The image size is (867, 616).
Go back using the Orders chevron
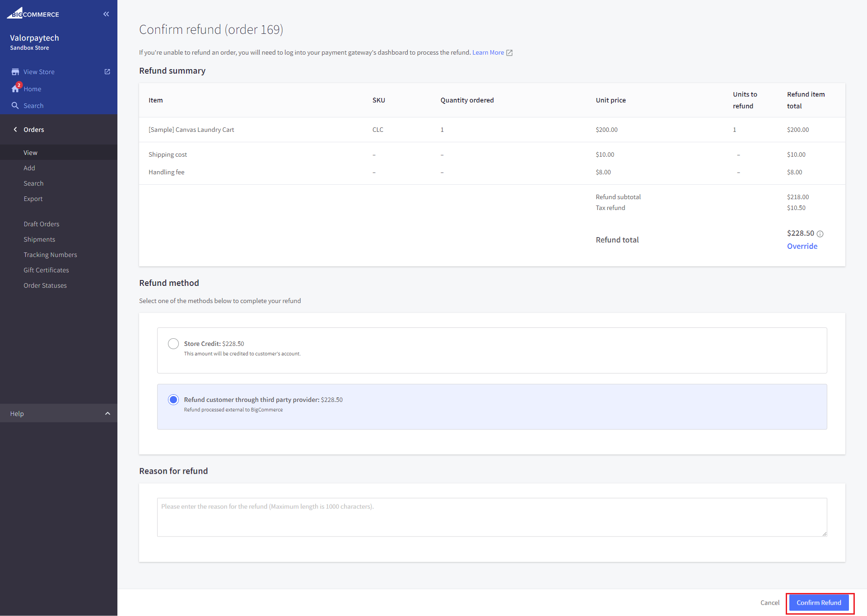pyautogui.click(x=15, y=130)
